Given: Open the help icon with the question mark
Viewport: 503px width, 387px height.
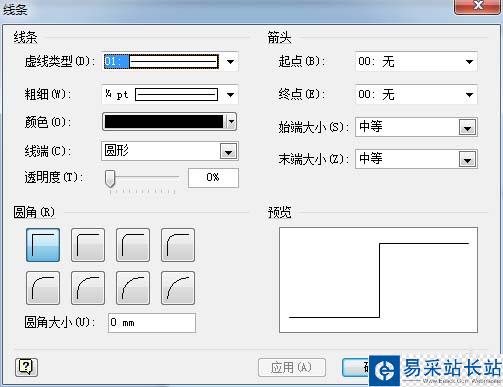Looking at the screenshot, I should [26, 367].
